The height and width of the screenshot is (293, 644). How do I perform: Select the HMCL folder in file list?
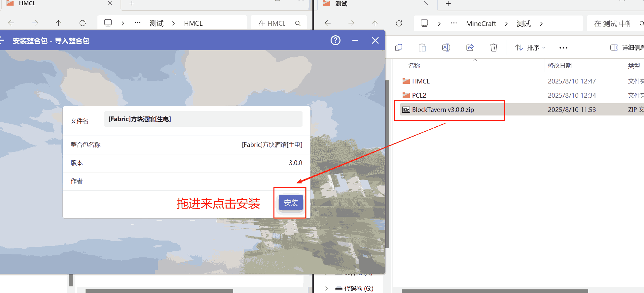(x=420, y=81)
